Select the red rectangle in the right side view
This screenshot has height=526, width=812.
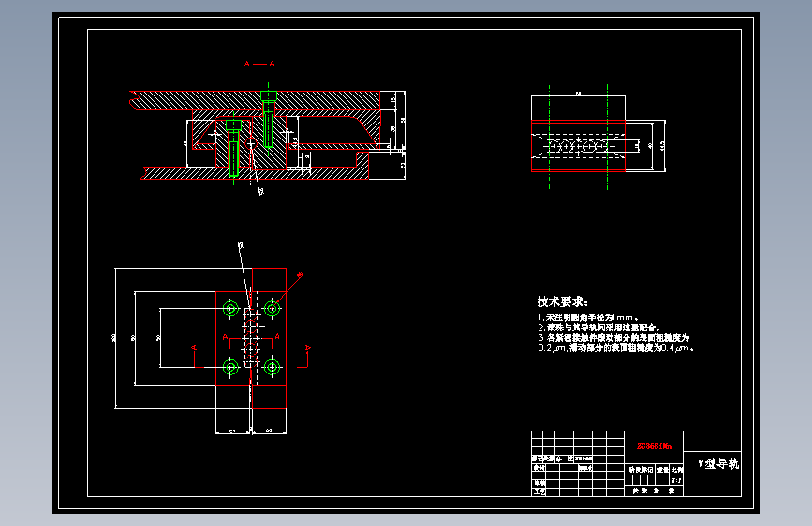[578, 146]
